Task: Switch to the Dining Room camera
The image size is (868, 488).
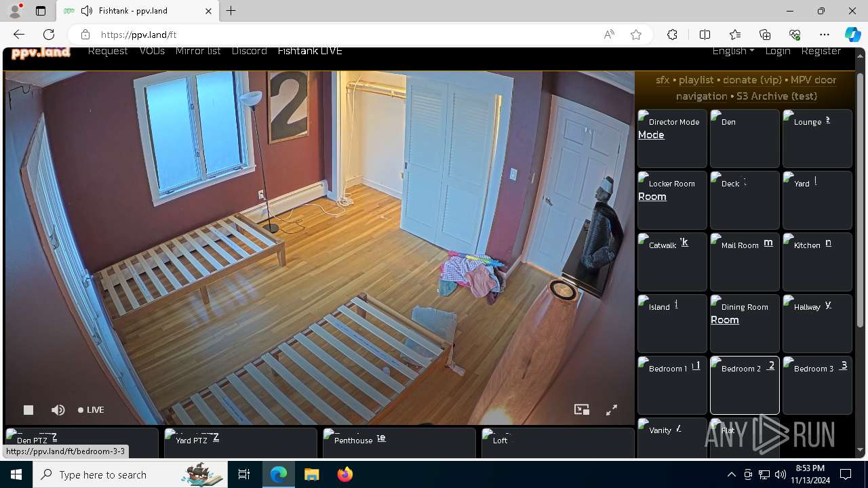Action: tap(745, 323)
